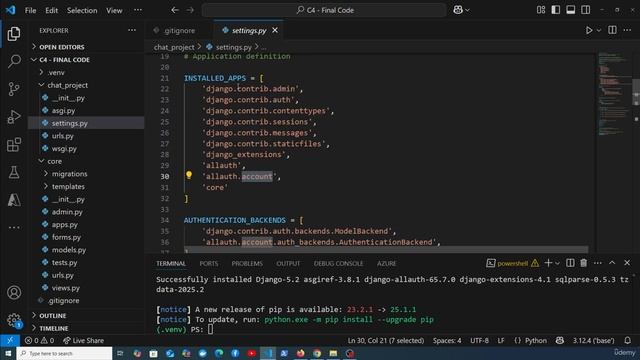This screenshot has width=640, height=360.
Task: Open the Run and Debug view
Action: pyautogui.click(x=13, y=117)
